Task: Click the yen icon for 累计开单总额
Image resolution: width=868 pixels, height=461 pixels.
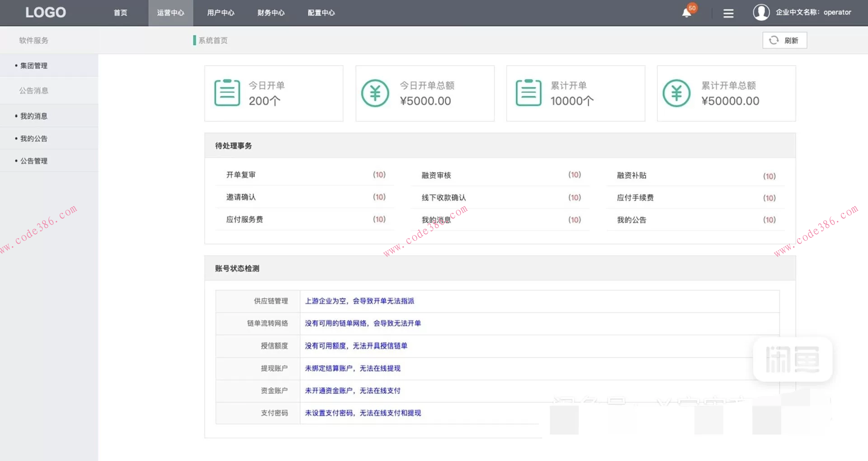Action: [x=676, y=93]
